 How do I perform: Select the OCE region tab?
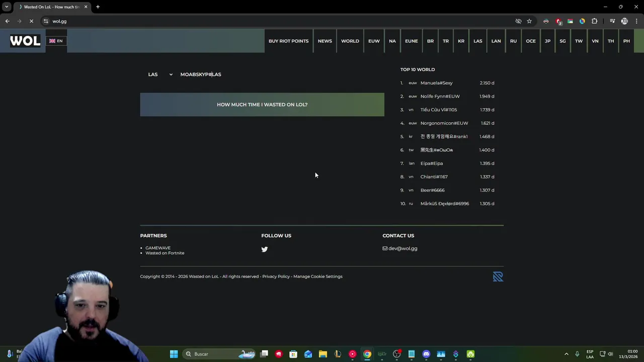coord(531,41)
